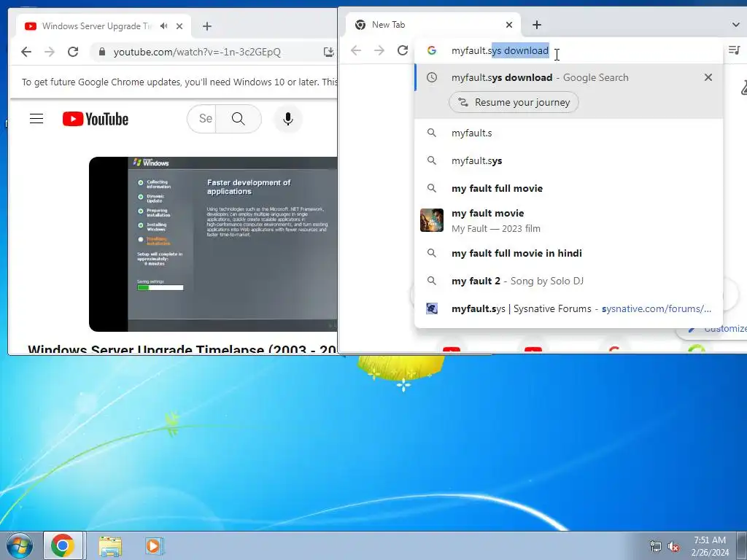The image size is (747, 560).
Task: Select my fault movie 2023 film suggestion
Action: (x=569, y=220)
